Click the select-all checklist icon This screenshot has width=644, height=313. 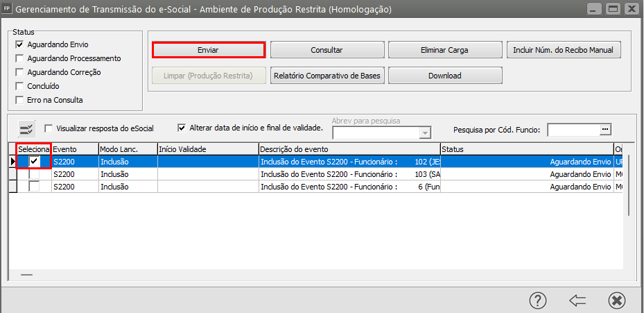[x=26, y=129]
